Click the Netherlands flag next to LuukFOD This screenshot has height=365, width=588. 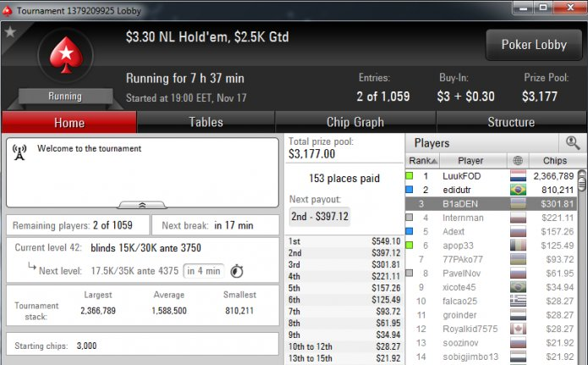click(518, 176)
